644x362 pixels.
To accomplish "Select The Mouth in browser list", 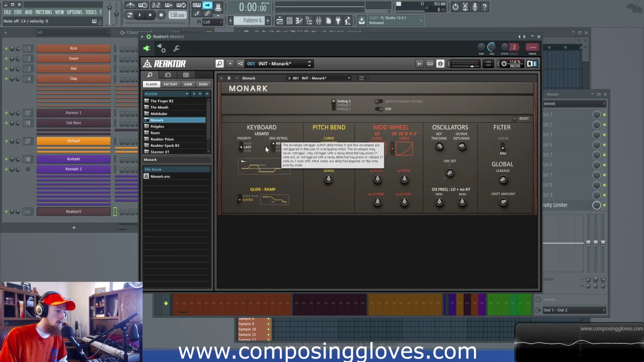I will [x=175, y=107].
